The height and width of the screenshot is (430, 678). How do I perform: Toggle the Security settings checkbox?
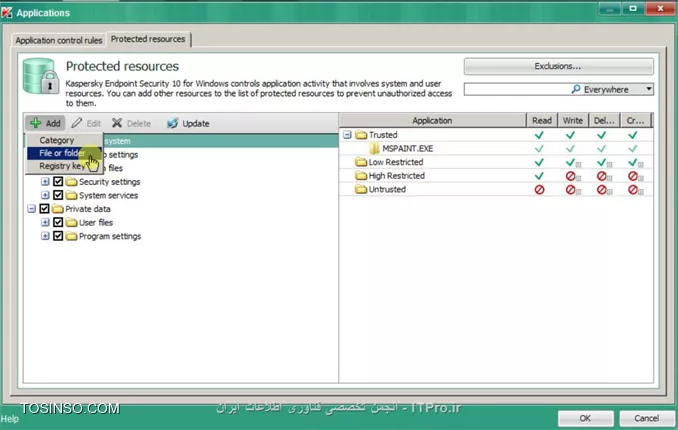[x=58, y=182]
